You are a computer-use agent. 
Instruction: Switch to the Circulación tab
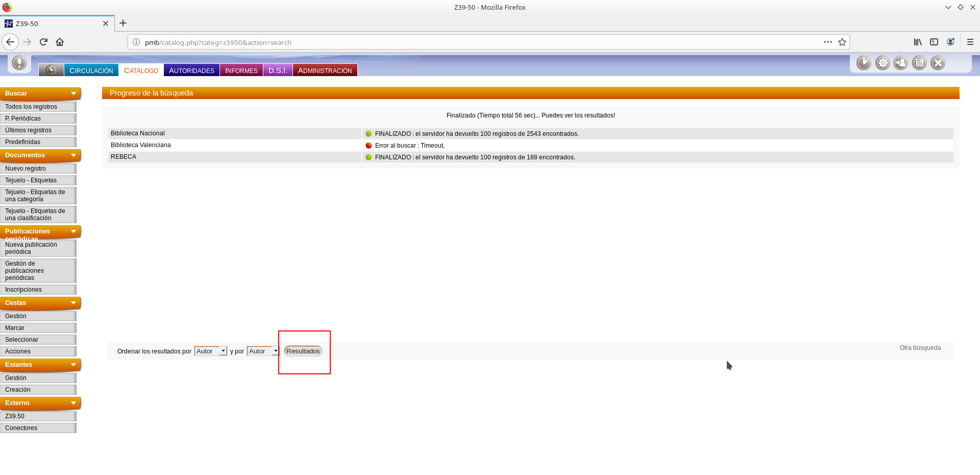click(91, 70)
